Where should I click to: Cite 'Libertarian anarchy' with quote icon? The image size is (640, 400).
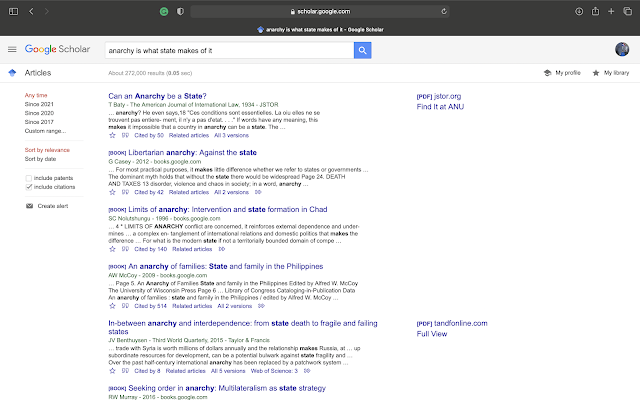point(125,192)
